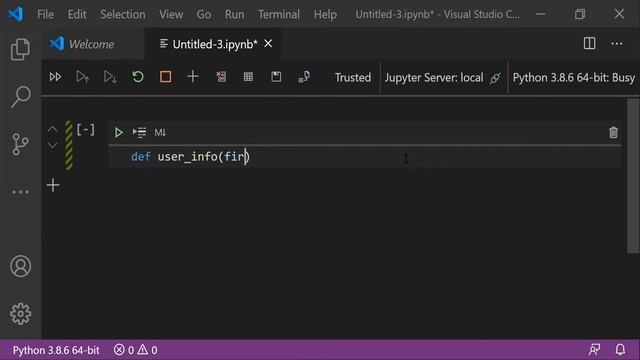This screenshot has width=640, height=360.
Task: Run the cell by line icon
Action: pos(139,132)
